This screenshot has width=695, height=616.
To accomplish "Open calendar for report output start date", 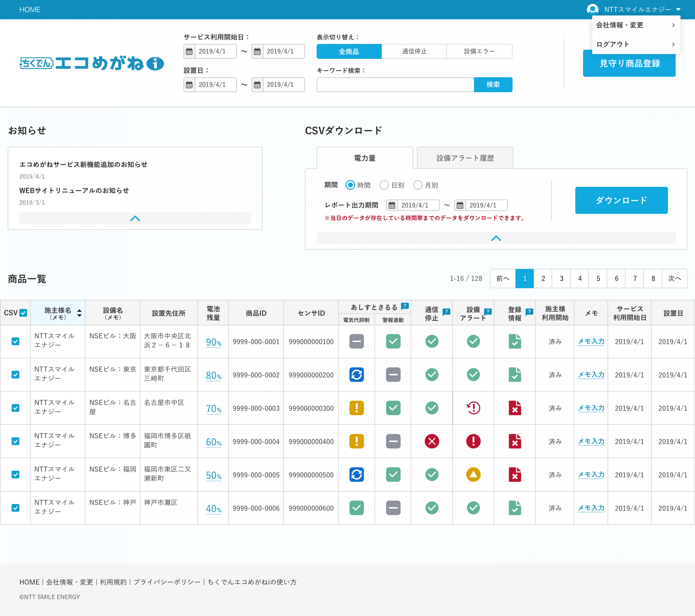I will (x=392, y=205).
